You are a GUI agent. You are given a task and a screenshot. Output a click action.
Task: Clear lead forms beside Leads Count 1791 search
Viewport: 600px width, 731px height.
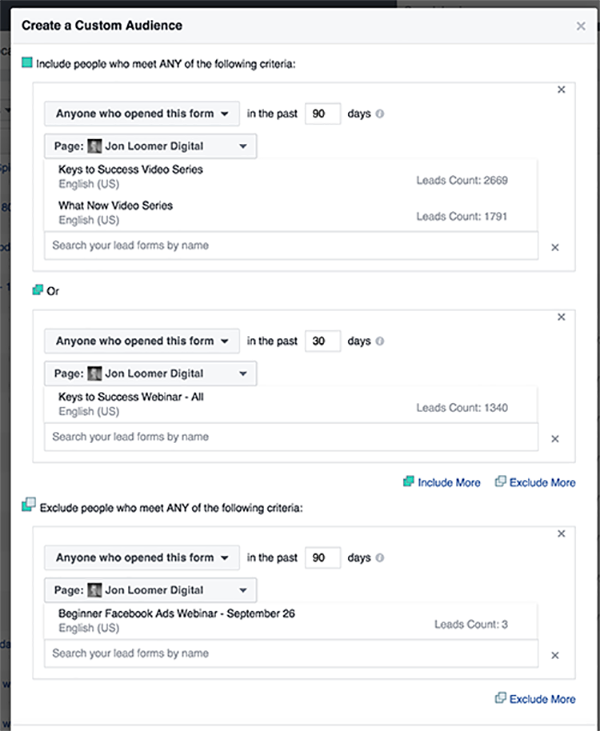[555, 248]
